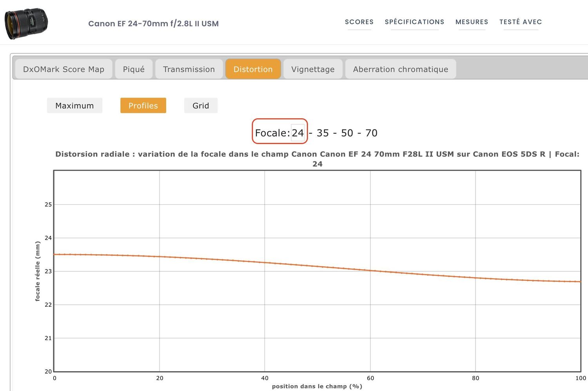The image size is (588, 391).
Task: Switch to the Piqué tab
Action: click(x=134, y=69)
